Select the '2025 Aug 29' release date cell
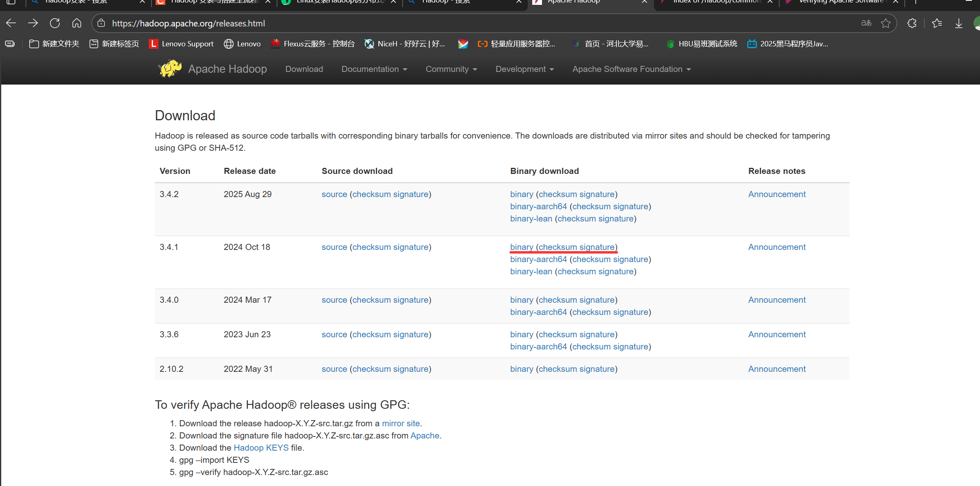 pos(247,194)
